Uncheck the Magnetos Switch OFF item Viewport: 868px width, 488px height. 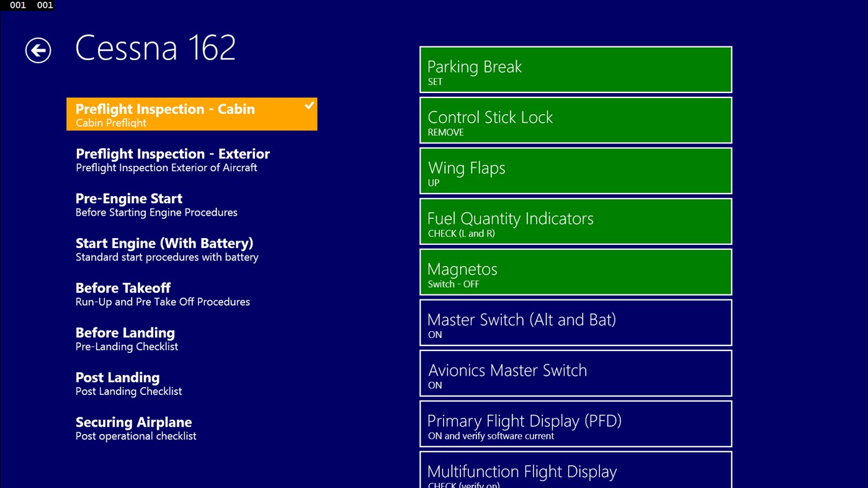[575, 271]
